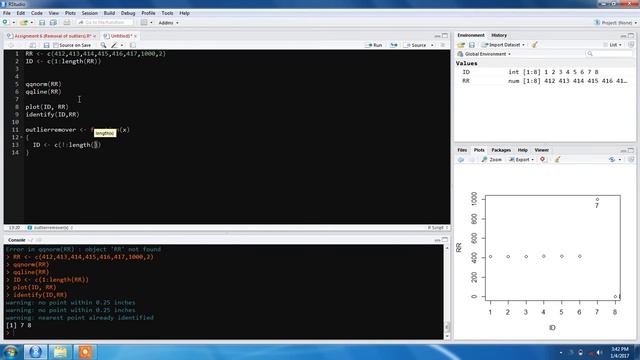
Task: Click the document outline icon
Action: [x=443, y=45]
